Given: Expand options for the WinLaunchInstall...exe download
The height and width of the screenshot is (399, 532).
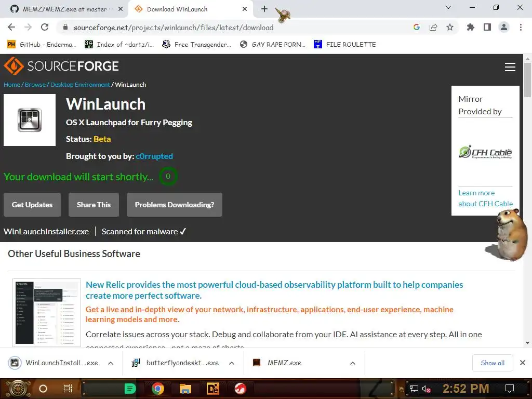Looking at the screenshot, I should click(111, 363).
